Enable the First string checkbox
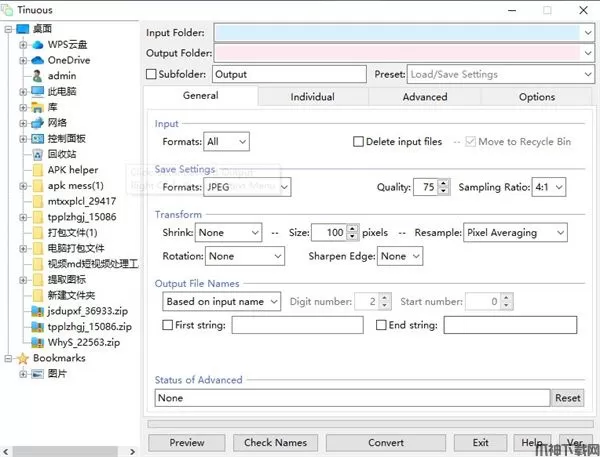This screenshot has width=600, height=457. (167, 325)
